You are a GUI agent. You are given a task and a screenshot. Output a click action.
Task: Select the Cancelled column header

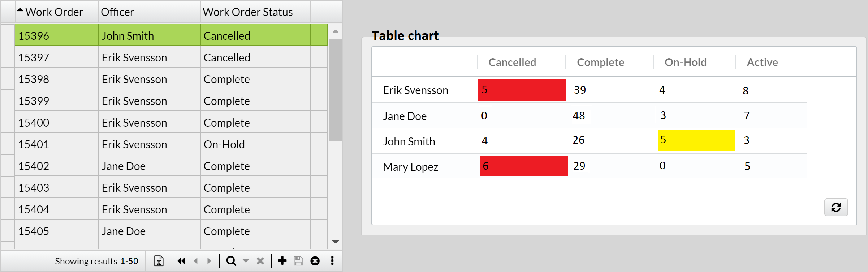click(512, 62)
